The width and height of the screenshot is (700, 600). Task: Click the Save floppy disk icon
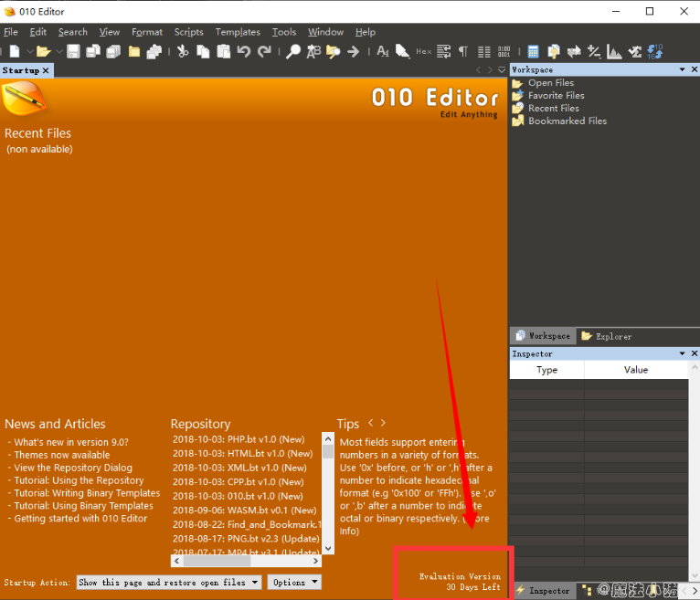point(73,52)
